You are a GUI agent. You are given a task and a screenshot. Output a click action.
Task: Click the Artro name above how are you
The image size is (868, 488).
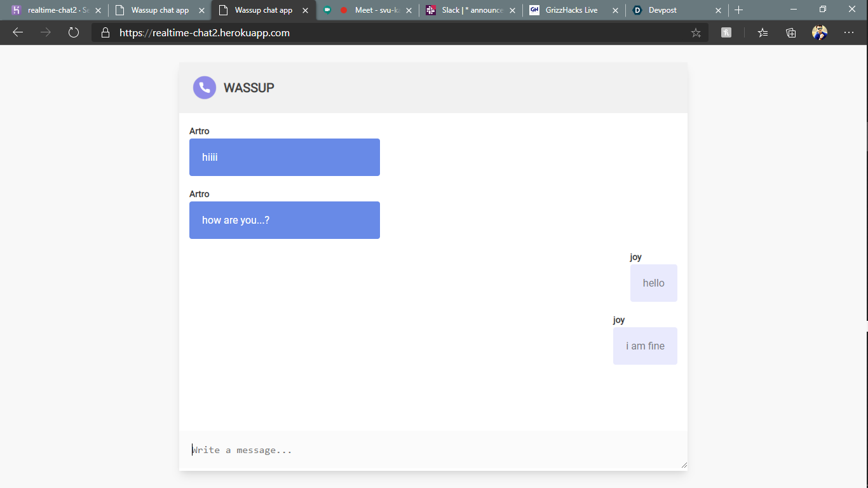200,194
